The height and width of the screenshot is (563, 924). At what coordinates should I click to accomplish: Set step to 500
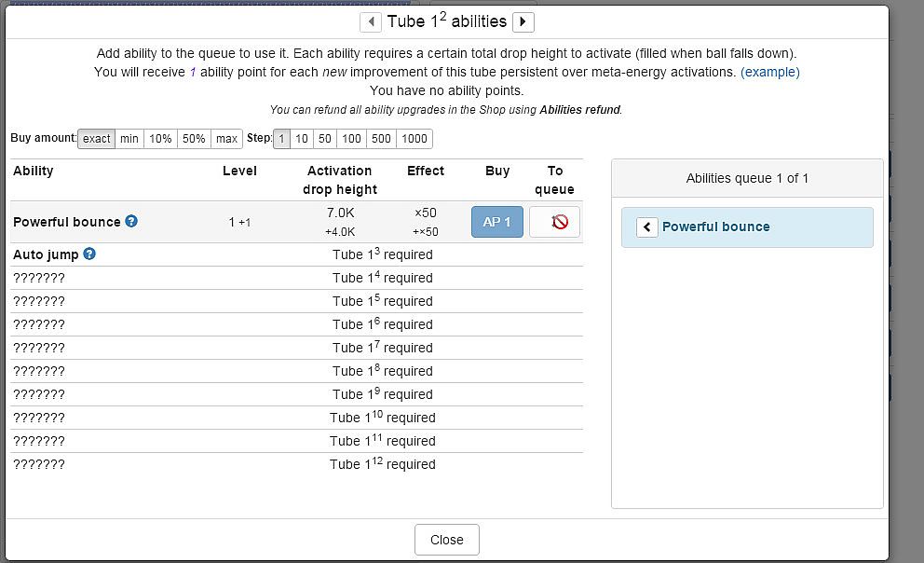(381, 139)
